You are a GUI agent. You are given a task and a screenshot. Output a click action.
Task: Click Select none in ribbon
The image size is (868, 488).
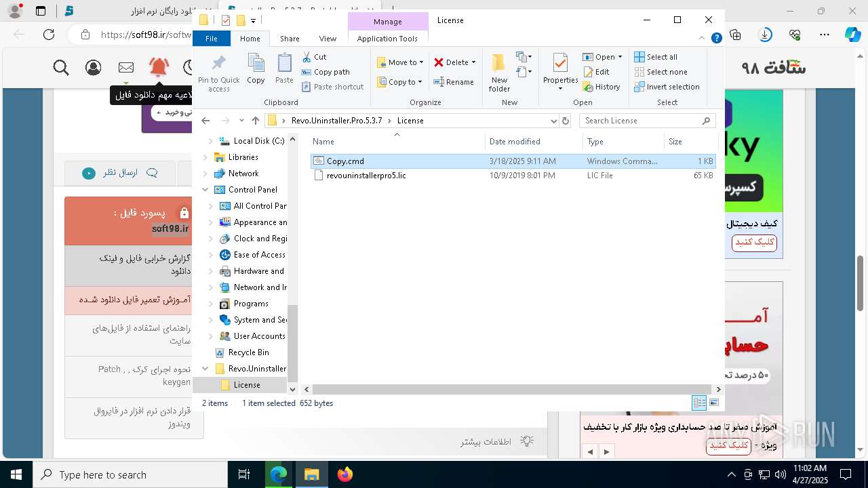[x=660, y=72]
